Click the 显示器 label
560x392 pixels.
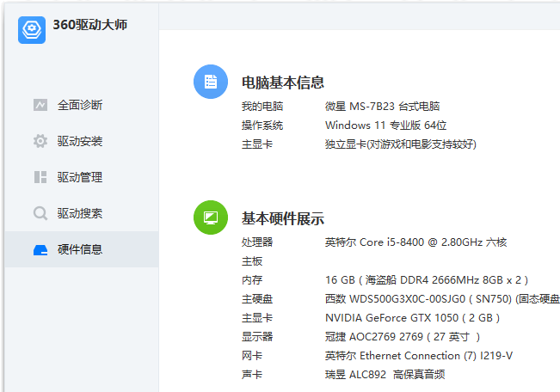257,337
